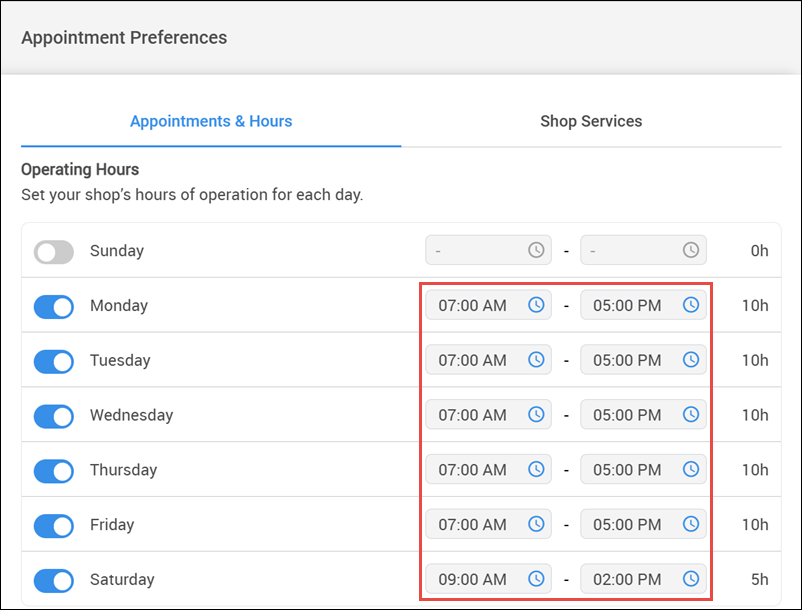802x610 pixels.
Task: Turn off Saturday's availability switch
Action: [x=53, y=580]
